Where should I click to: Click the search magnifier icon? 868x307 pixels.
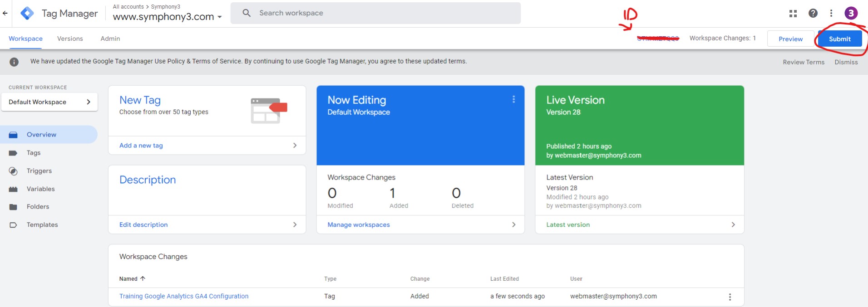coord(247,13)
